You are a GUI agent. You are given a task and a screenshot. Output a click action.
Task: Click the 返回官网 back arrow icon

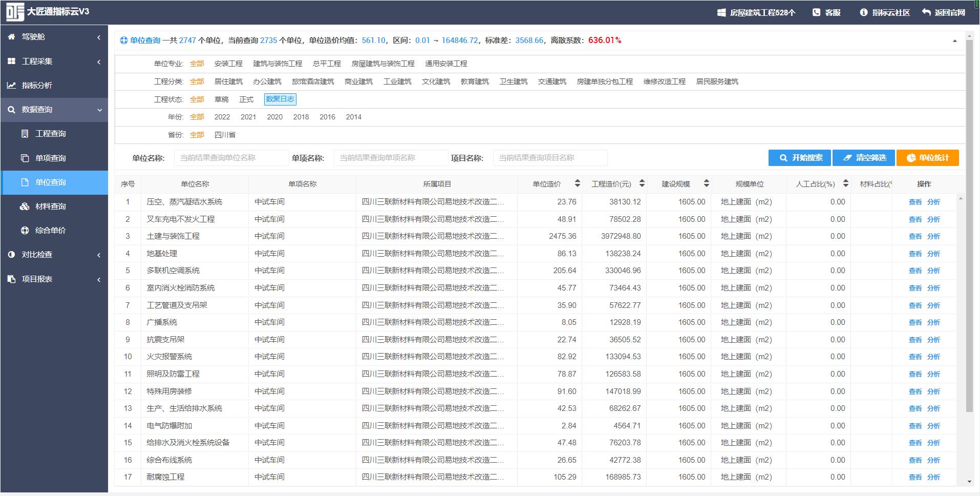coord(926,12)
